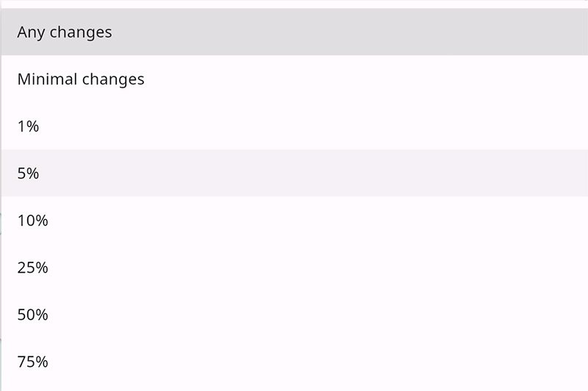Click the fifty percent entry

[x=32, y=315]
